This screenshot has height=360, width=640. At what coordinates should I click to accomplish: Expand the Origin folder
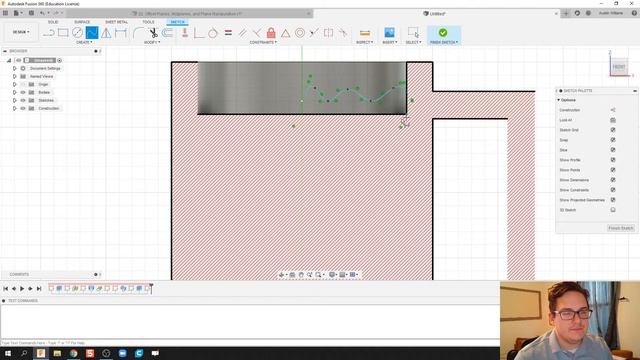tap(15, 84)
